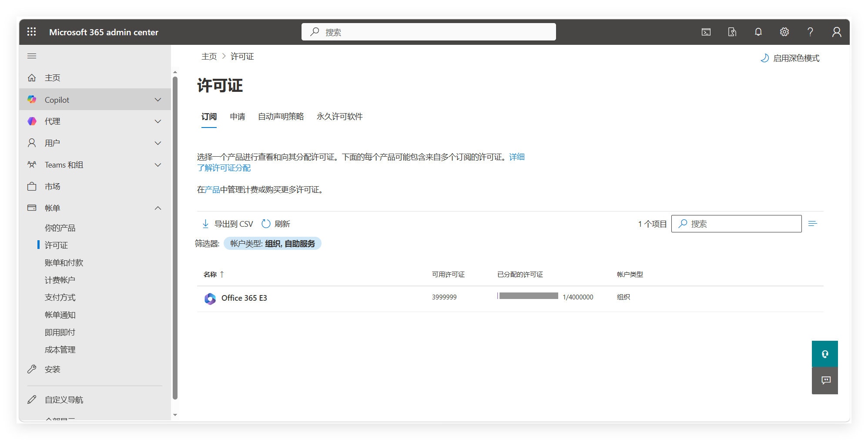The width and height of the screenshot is (868, 440).
Task: Click the Teams 和组 icon in sidebar
Action: point(32,165)
